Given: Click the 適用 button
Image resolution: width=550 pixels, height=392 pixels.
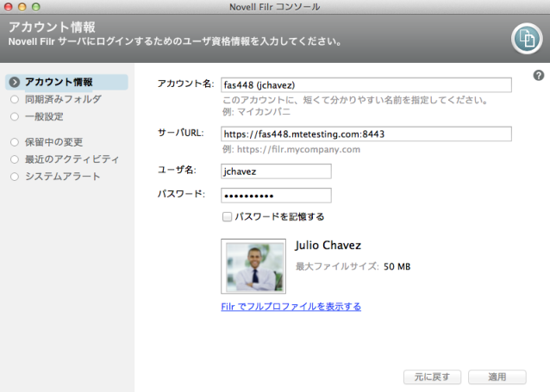Looking at the screenshot, I should click(497, 377).
